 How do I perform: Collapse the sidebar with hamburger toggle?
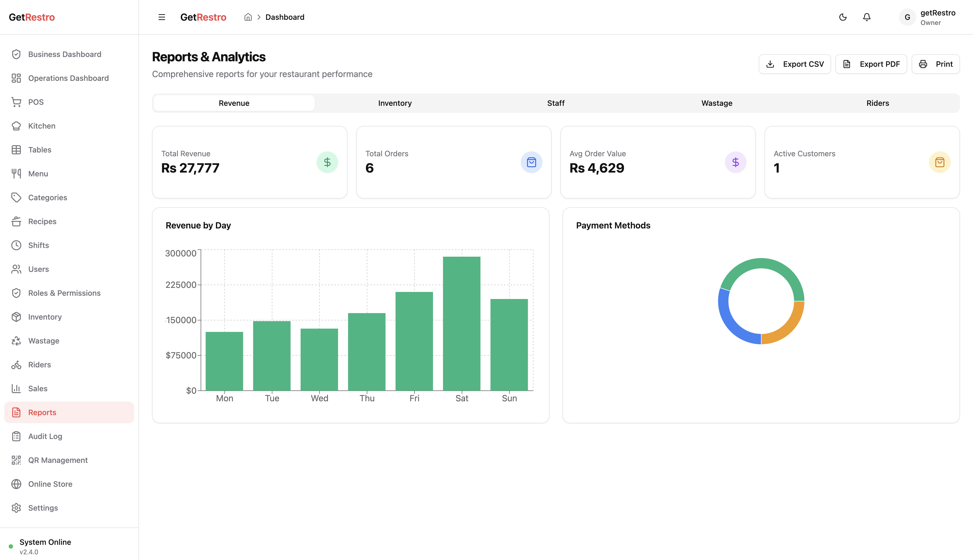(161, 17)
